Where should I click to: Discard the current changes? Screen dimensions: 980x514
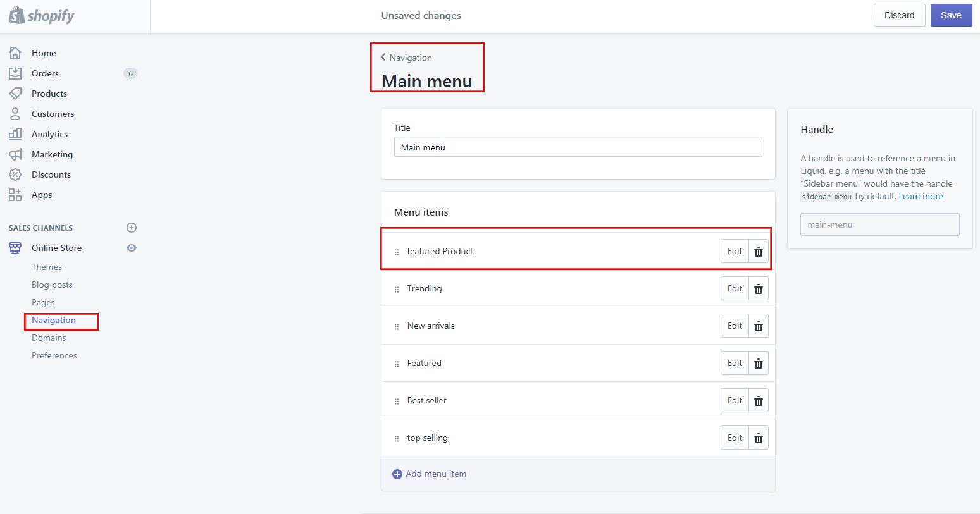click(899, 15)
